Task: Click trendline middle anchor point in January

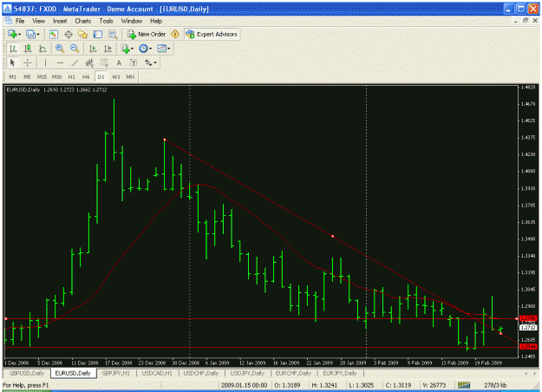Action: [332, 236]
